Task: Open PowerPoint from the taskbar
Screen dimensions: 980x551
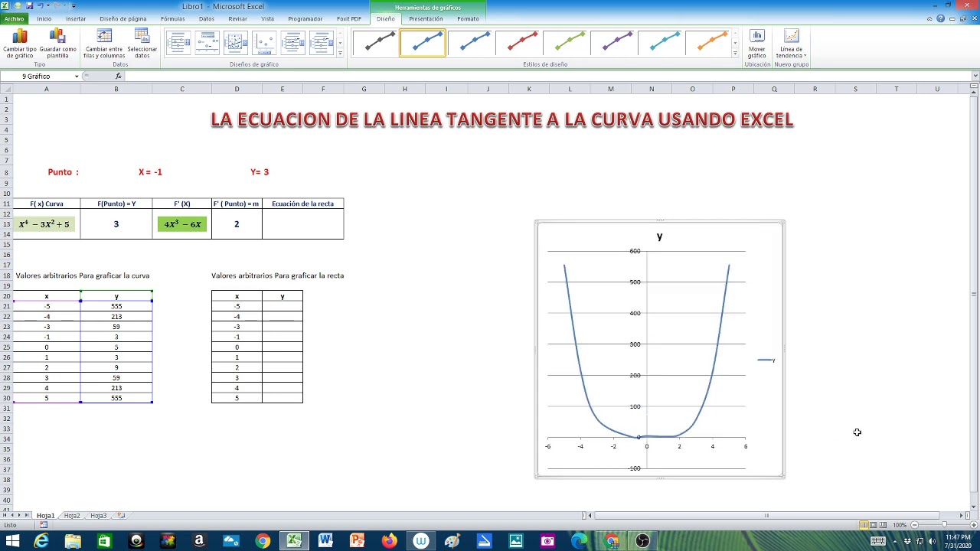Action: click(358, 541)
